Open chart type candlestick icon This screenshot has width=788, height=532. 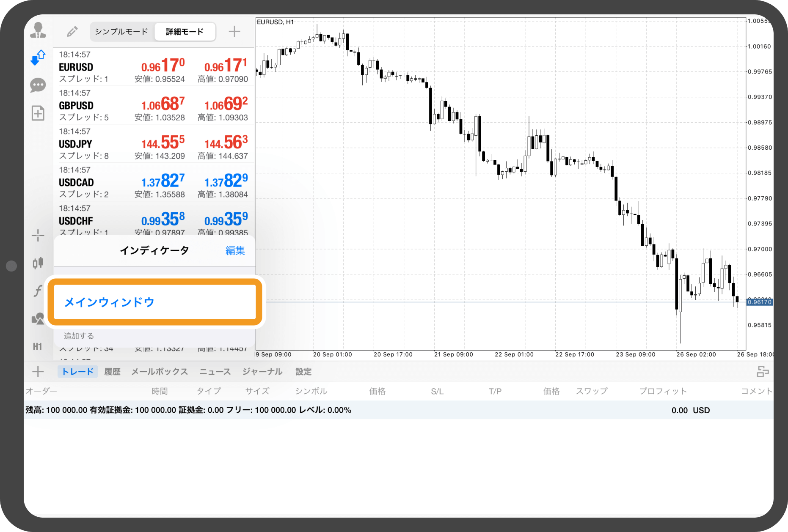(38, 263)
